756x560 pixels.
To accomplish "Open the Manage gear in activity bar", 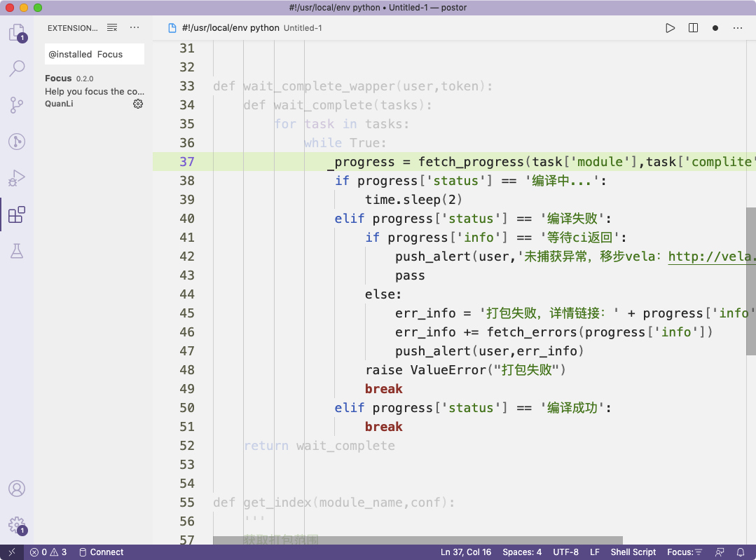I will click(x=17, y=525).
